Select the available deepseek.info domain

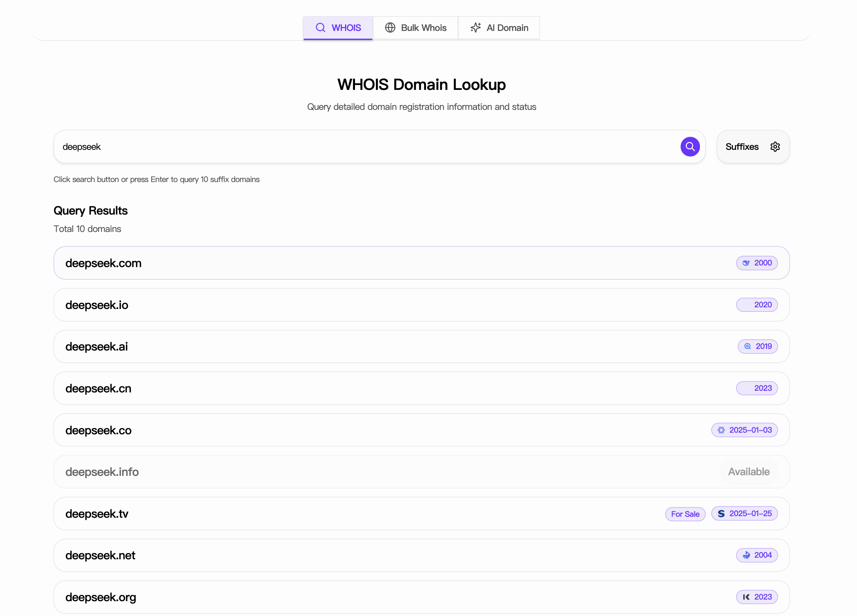421,472
